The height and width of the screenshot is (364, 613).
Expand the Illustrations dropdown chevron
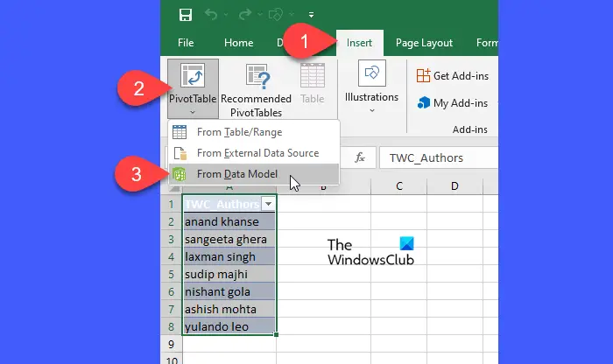(x=372, y=111)
